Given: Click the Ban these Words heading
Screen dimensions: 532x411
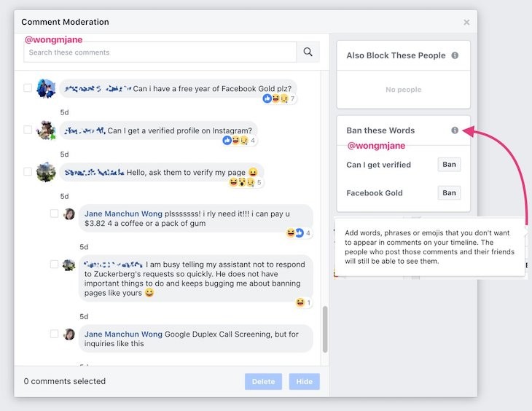Looking at the screenshot, I should point(380,130).
